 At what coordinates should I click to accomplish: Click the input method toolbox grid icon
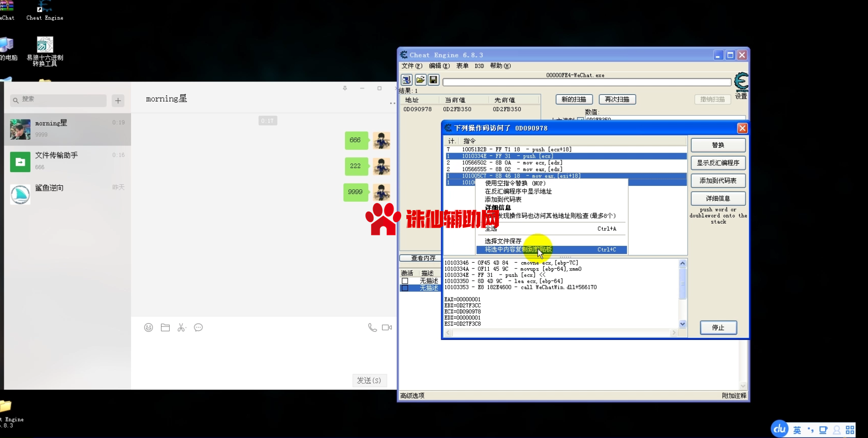click(x=850, y=430)
